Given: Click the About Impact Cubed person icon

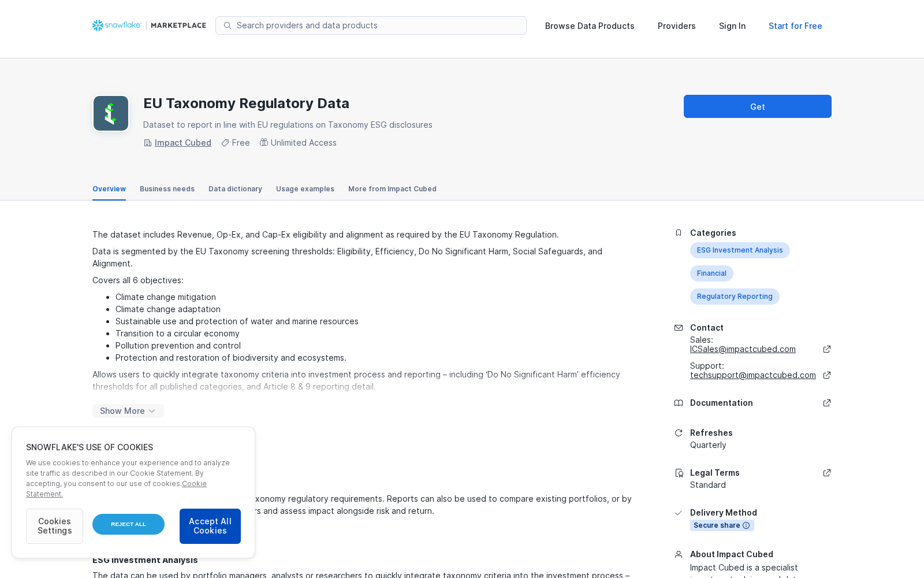Looking at the screenshot, I should coord(679,554).
